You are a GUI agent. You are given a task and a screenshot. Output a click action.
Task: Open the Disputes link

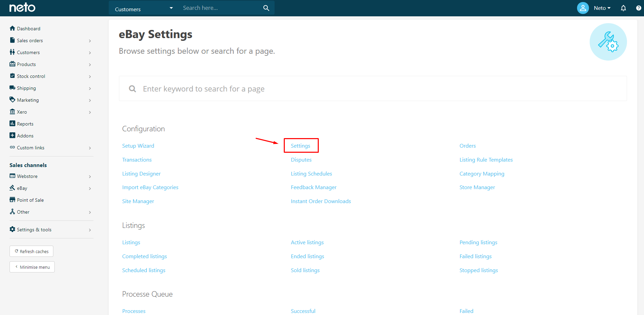[301, 160]
